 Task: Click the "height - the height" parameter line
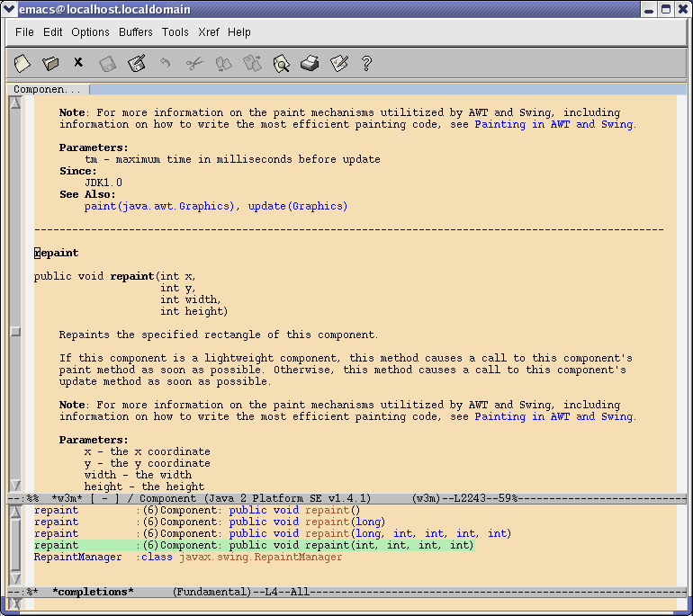tap(144, 487)
